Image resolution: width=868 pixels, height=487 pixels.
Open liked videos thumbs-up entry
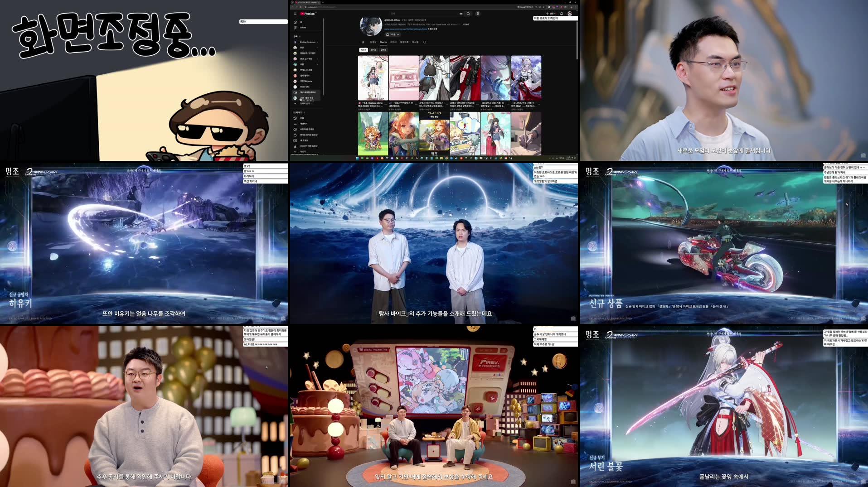pos(306,135)
